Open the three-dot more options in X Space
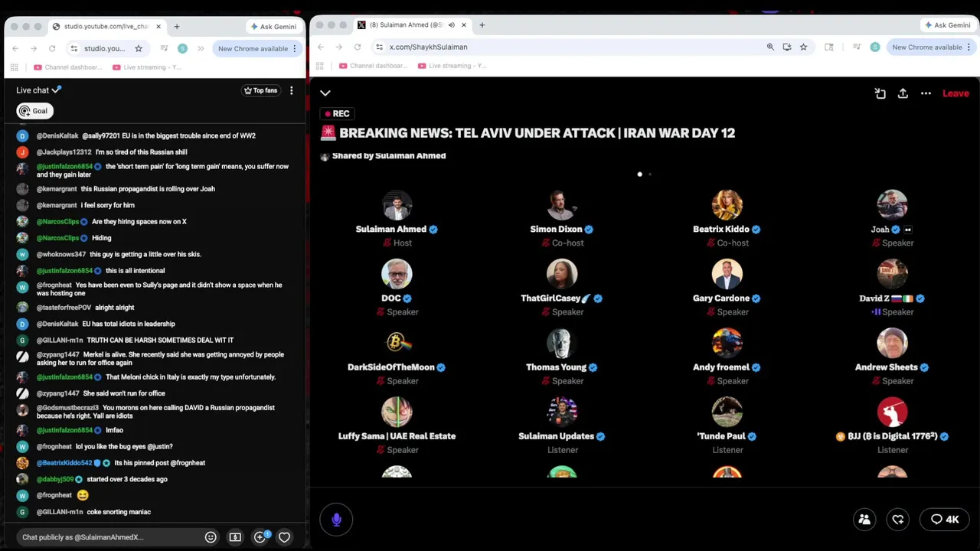This screenshot has width=980, height=551. pos(926,93)
